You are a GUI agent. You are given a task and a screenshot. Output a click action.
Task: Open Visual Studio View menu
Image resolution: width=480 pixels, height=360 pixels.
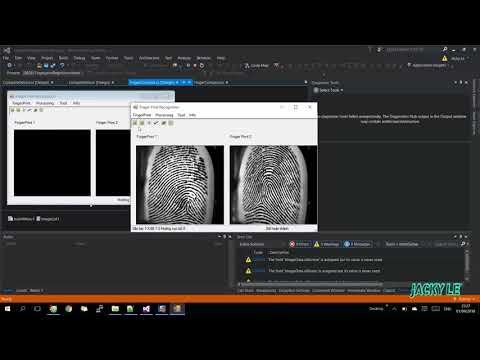(31, 58)
